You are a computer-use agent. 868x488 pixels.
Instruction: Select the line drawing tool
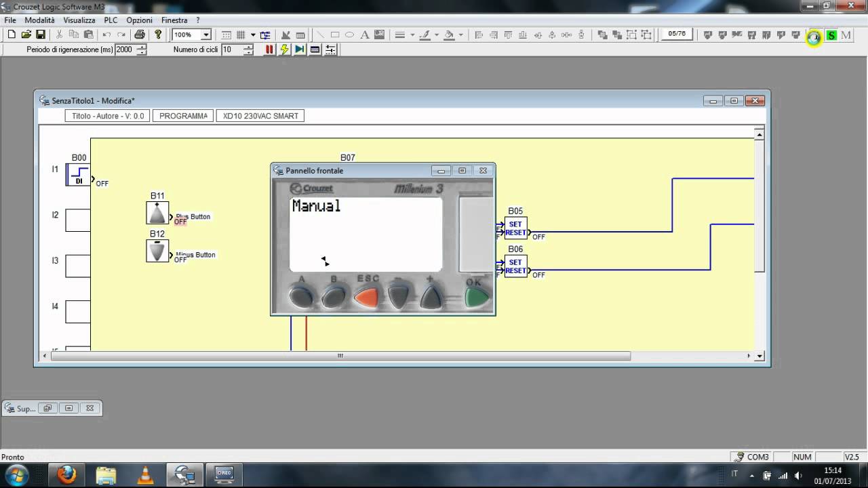(x=320, y=35)
